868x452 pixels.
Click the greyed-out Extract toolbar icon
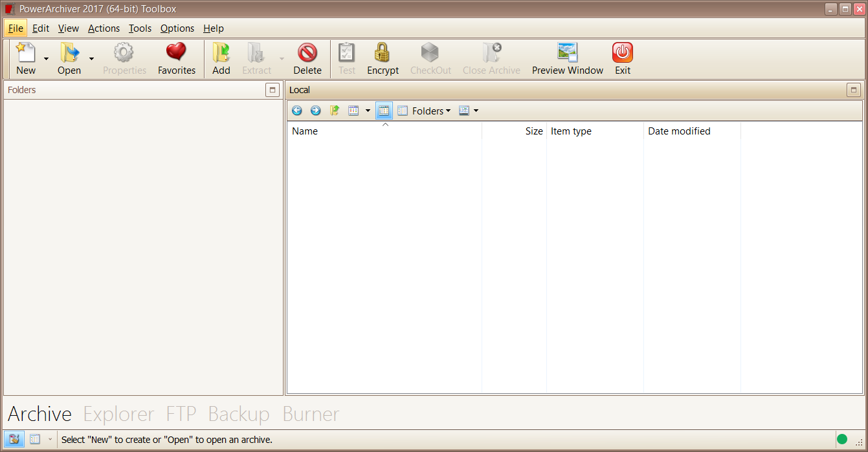click(256, 52)
